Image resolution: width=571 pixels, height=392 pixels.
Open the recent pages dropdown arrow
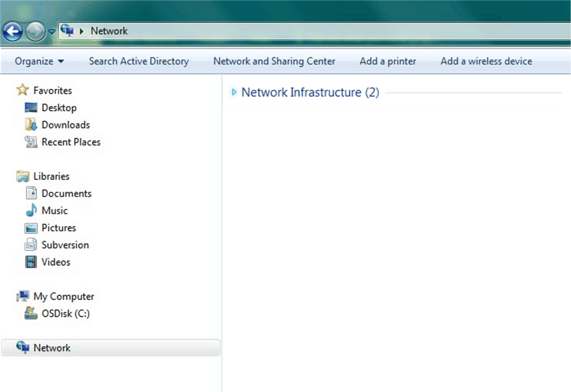[52, 31]
